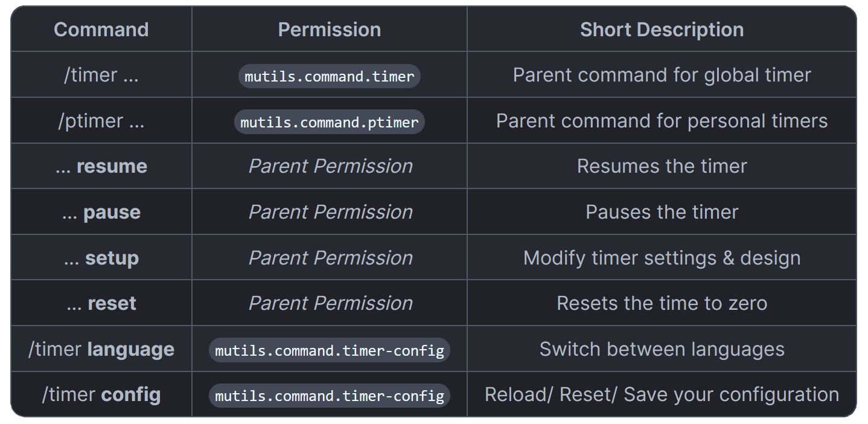This screenshot has width=868, height=424.
Task: Click the /timer config command cell
Action: pos(101,394)
